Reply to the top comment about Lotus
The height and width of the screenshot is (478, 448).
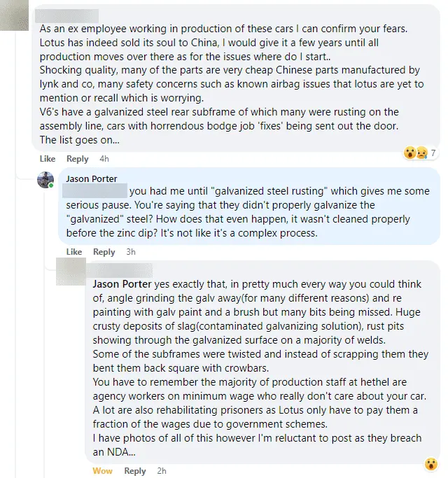tap(77, 159)
